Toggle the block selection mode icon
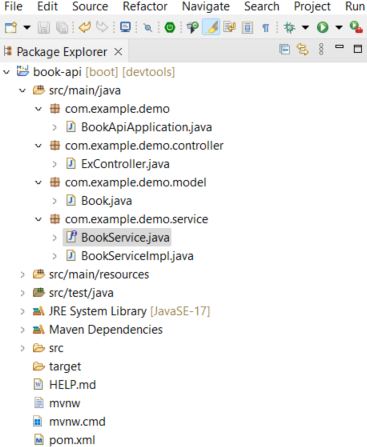Screen dimensions: 367x447 pos(247,27)
